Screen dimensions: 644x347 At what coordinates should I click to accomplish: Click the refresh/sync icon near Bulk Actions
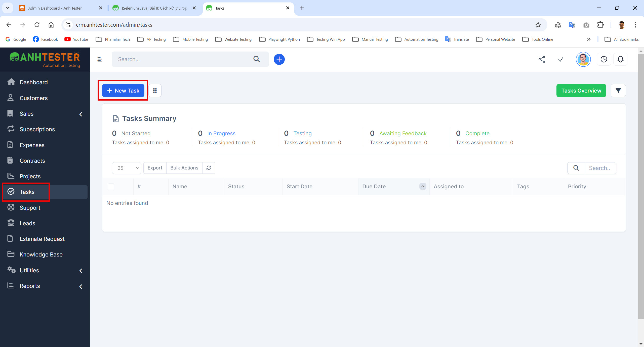click(x=209, y=167)
